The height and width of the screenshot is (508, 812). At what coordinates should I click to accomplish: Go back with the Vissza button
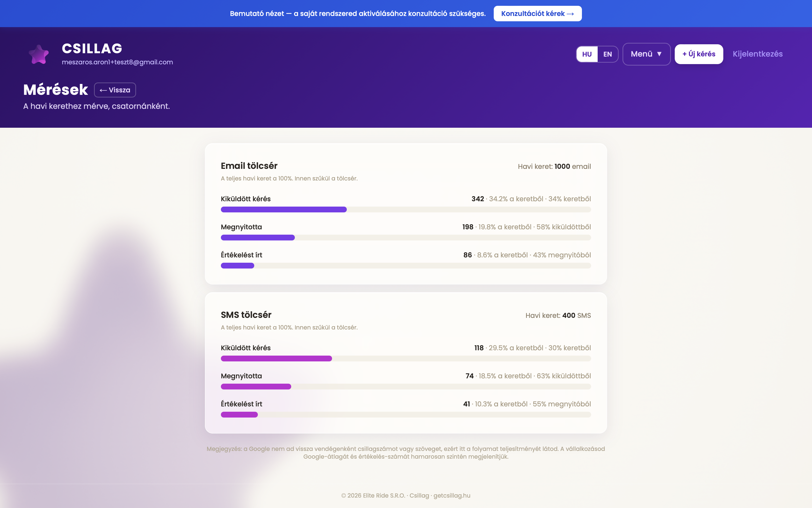[x=115, y=90]
